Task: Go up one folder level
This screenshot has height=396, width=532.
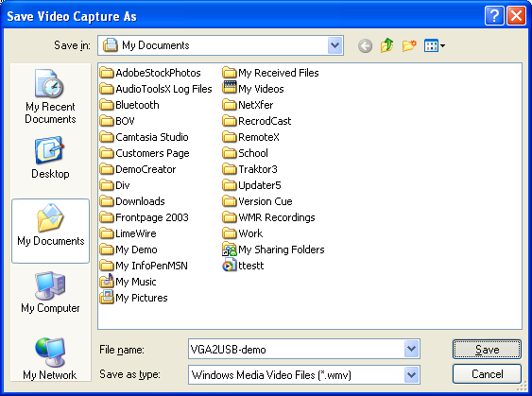Action: (x=386, y=45)
